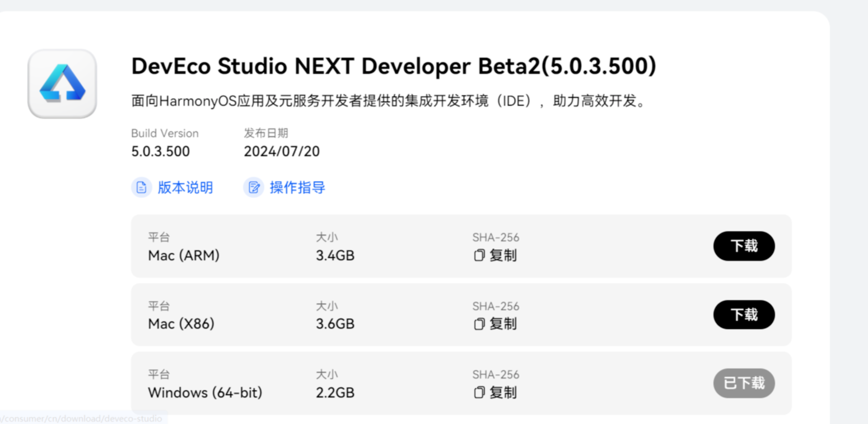Image resolution: width=868 pixels, height=424 pixels.
Task: Click the 版本说明 document icon
Action: [x=141, y=187]
